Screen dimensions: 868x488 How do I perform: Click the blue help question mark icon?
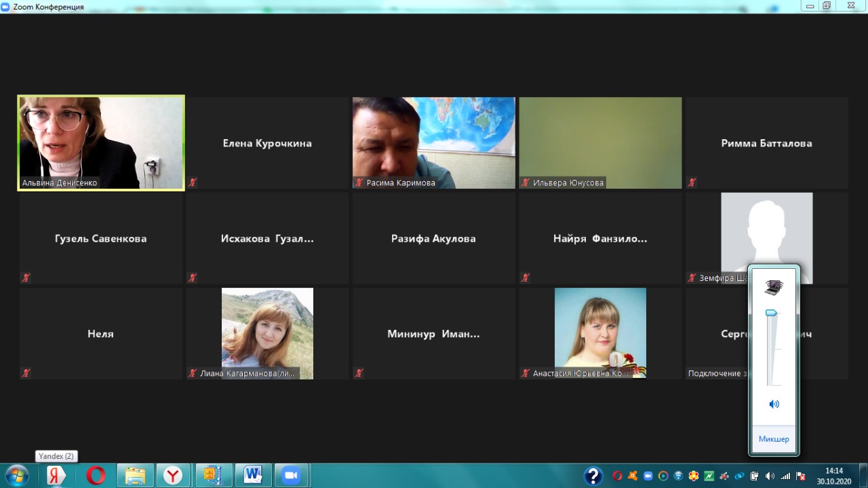point(593,475)
